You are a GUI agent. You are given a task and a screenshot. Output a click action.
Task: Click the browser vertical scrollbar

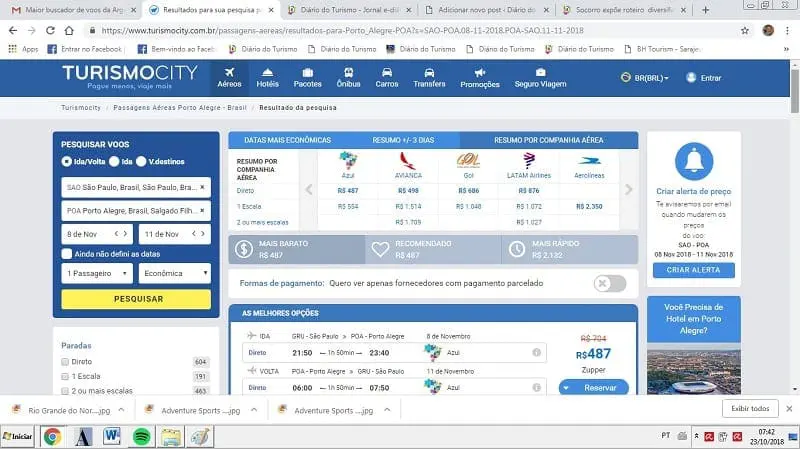[x=794, y=92]
